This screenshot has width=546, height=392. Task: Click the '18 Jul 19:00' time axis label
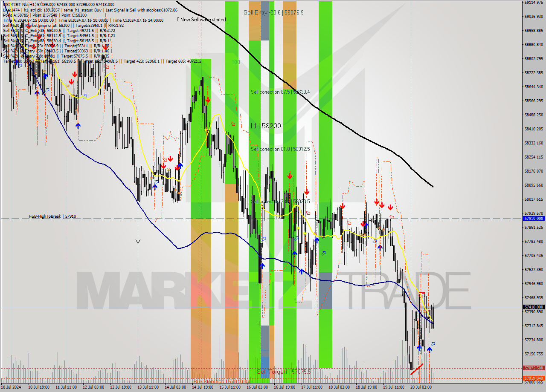click(x=366, y=387)
